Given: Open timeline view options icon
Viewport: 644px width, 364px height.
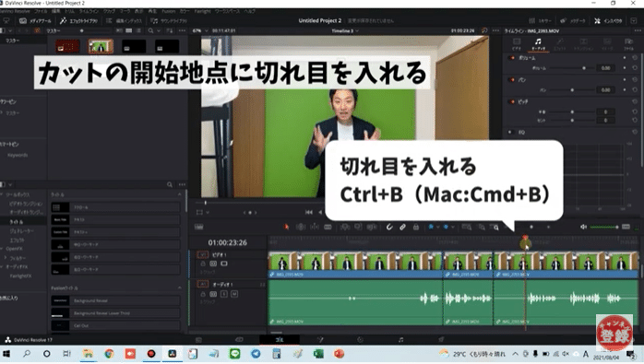Looking at the screenshot, I should tap(198, 227).
